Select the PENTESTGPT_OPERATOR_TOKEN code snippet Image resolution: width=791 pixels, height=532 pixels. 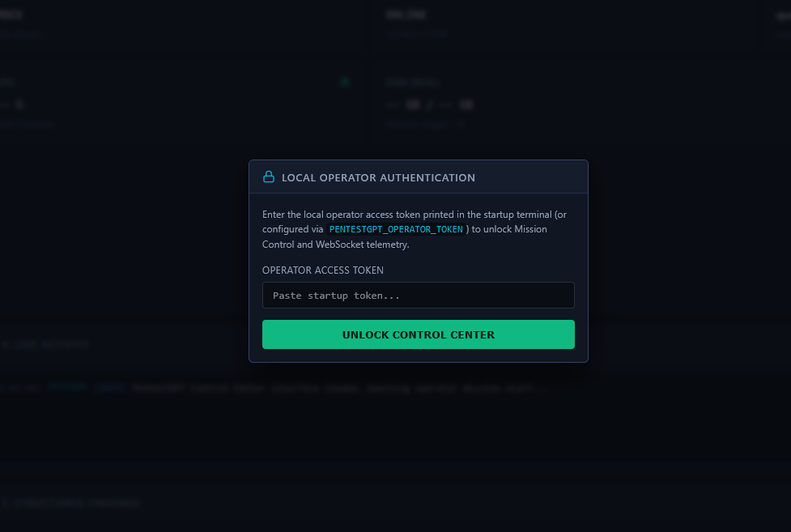[x=396, y=229]
